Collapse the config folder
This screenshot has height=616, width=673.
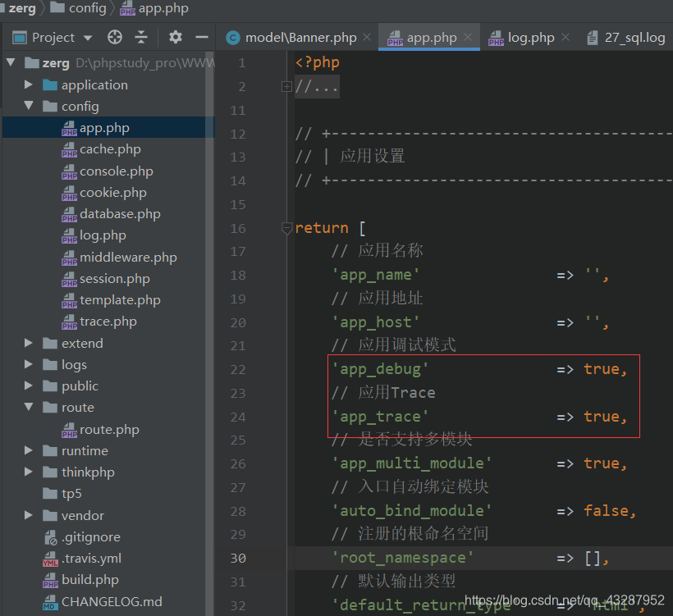tap(27, 106)
